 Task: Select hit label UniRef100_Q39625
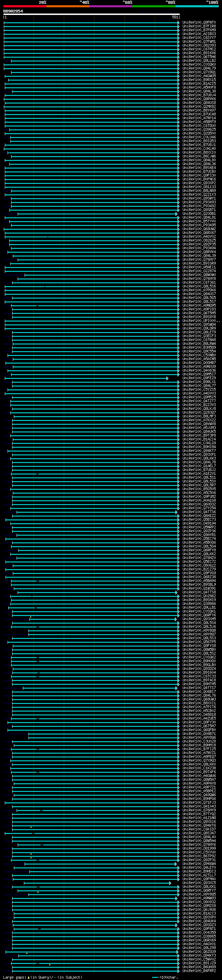pyautogui.click(x=199, y=130)
